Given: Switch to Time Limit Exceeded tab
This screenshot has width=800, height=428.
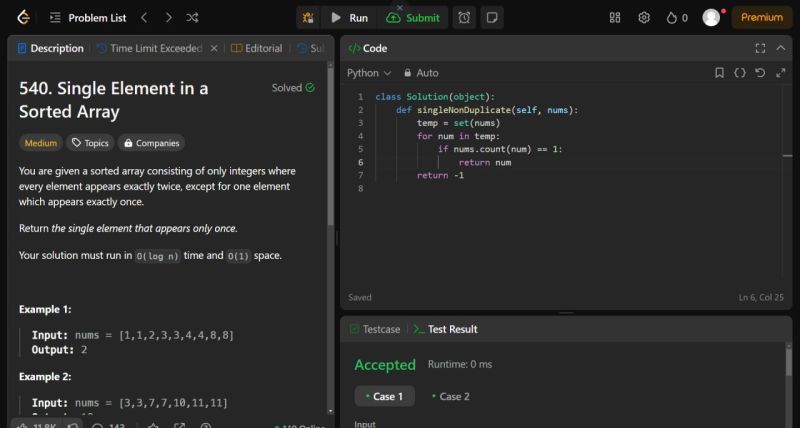Looking at the screenshot, I should click(x=150, y=48).
